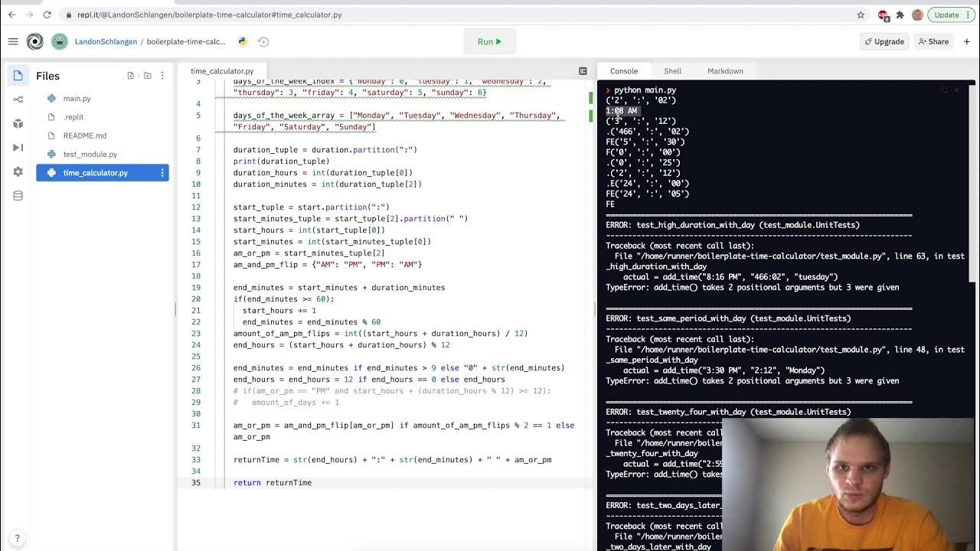Open the Packages cube sidebar icon
The image size is (980, 551).
pyautogui.click(x=18, y=123)
